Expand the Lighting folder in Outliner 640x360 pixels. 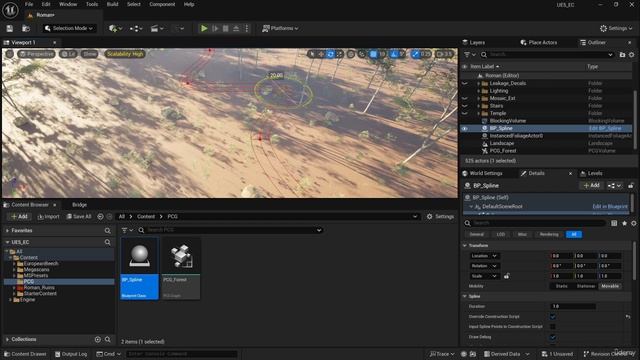pos(478,91)
